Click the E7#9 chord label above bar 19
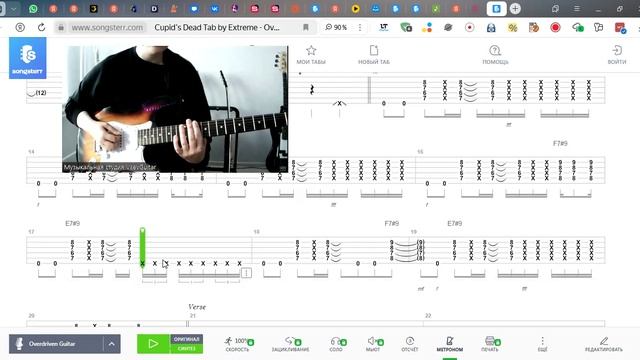 (x=455, y=223)
